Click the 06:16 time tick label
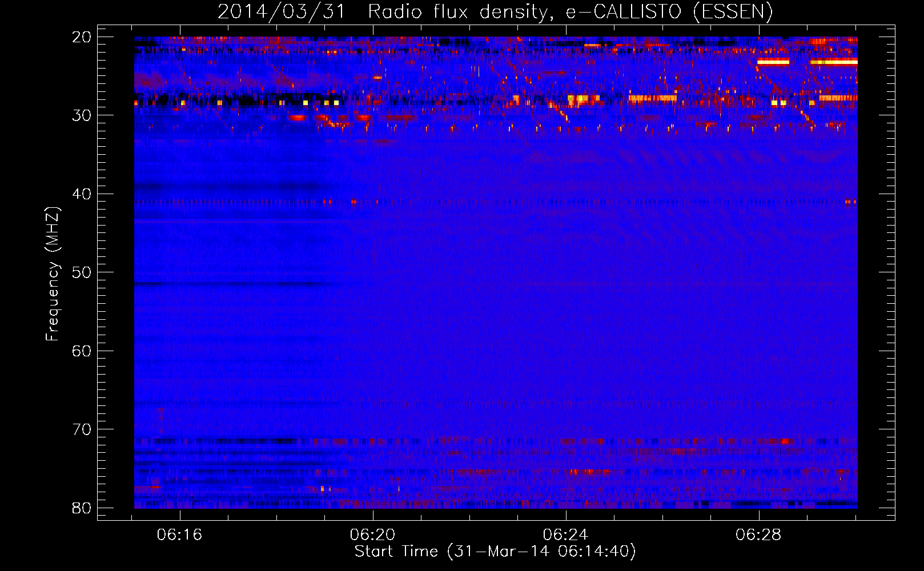This screenshot has height=571, width=924. click(180, 534)
